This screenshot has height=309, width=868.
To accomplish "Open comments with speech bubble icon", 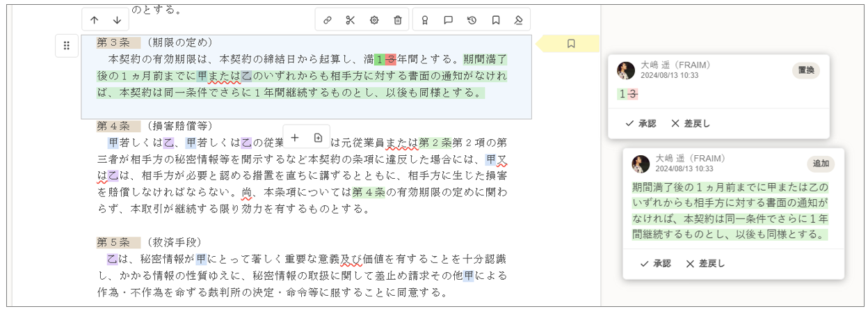I will point(449,20).
